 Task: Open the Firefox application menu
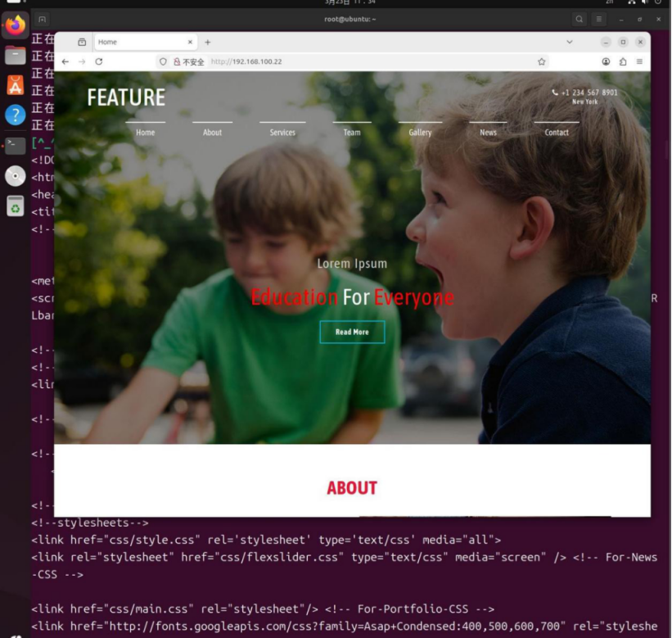[x=639, y=61]
